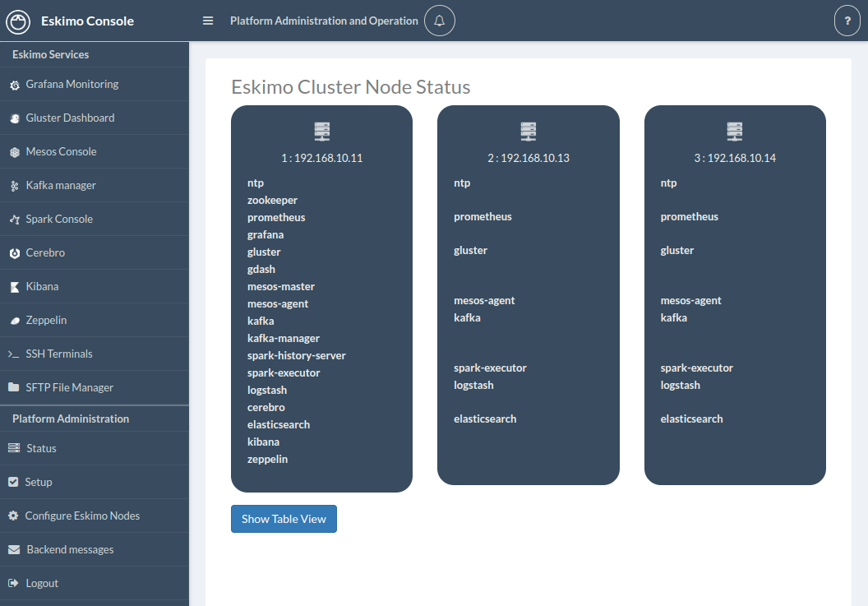Screen dimensions: 868x606
Task: Click the Kibana sidebar icon
Action: 14,287
